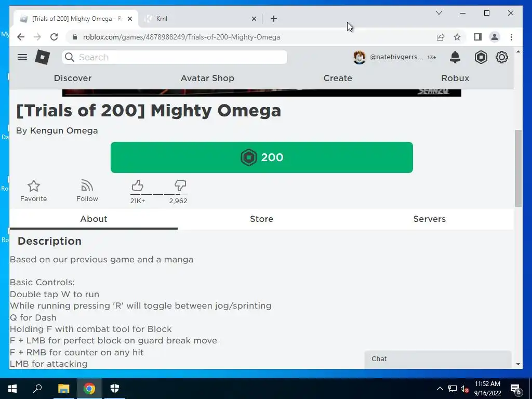Buy game access for 200 Robux

262,157
